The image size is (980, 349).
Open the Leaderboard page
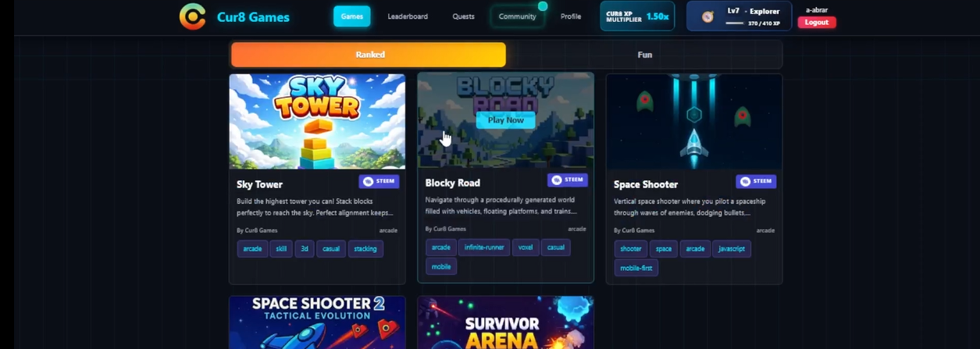pos(408,16)
